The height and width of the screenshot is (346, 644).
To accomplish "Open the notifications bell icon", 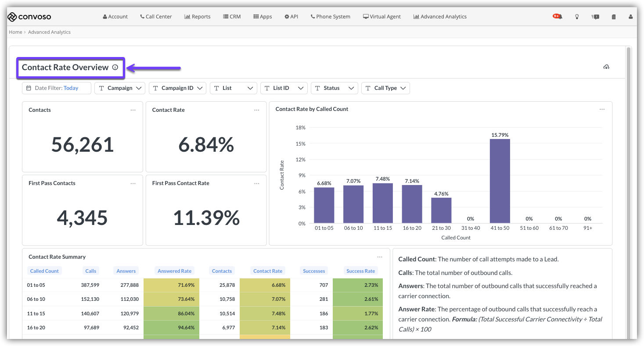I will click(558, 17).
